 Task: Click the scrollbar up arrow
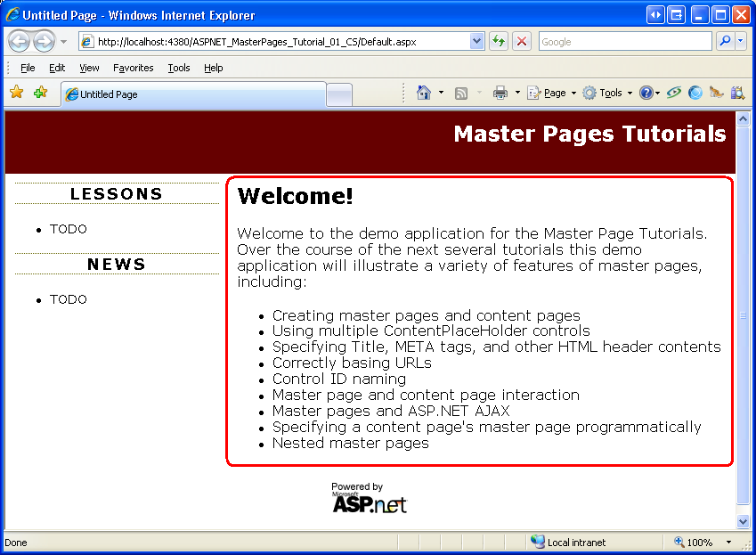[x=743, y=118]
